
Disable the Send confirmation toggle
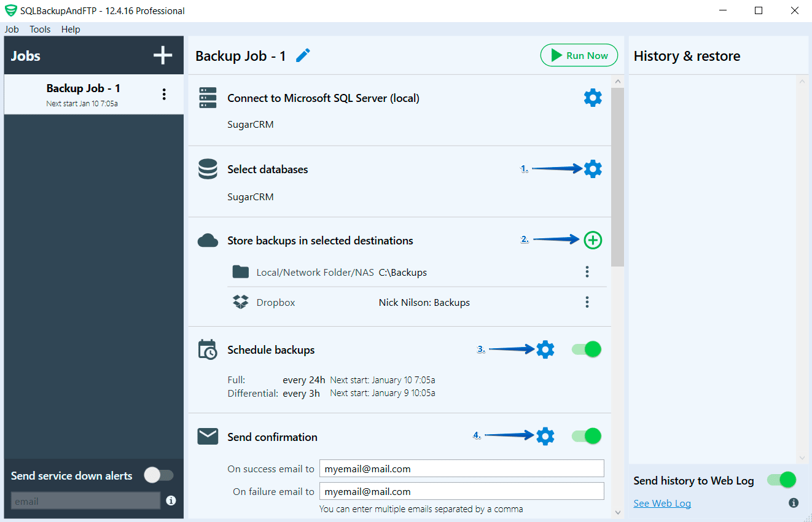[x=587, y=436]
